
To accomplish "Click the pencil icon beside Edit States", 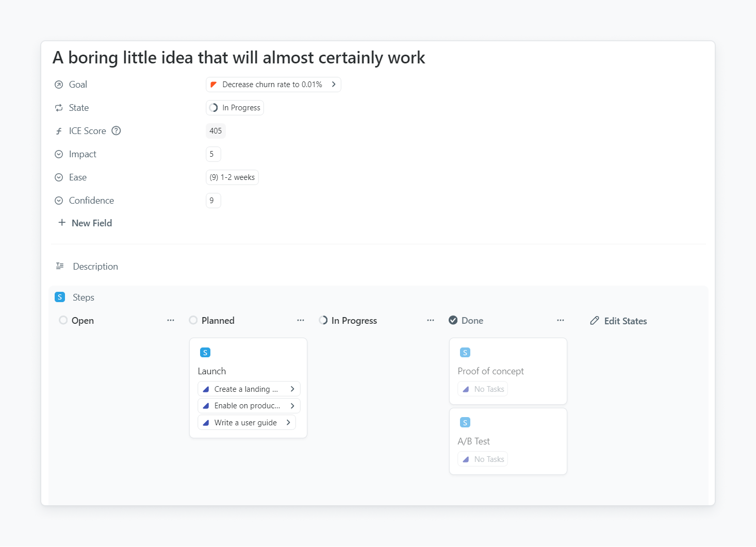I will [x=595, y=321].
